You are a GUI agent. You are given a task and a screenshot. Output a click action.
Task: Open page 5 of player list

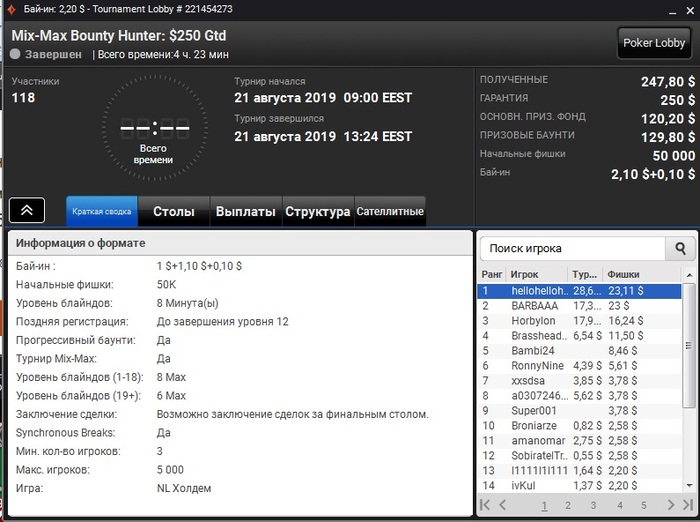point(644,505)
